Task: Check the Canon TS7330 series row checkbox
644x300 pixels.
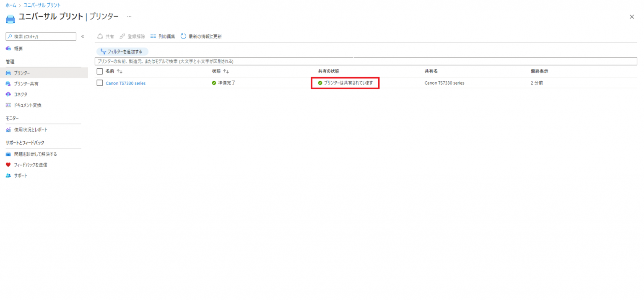Action: point(99,83)
